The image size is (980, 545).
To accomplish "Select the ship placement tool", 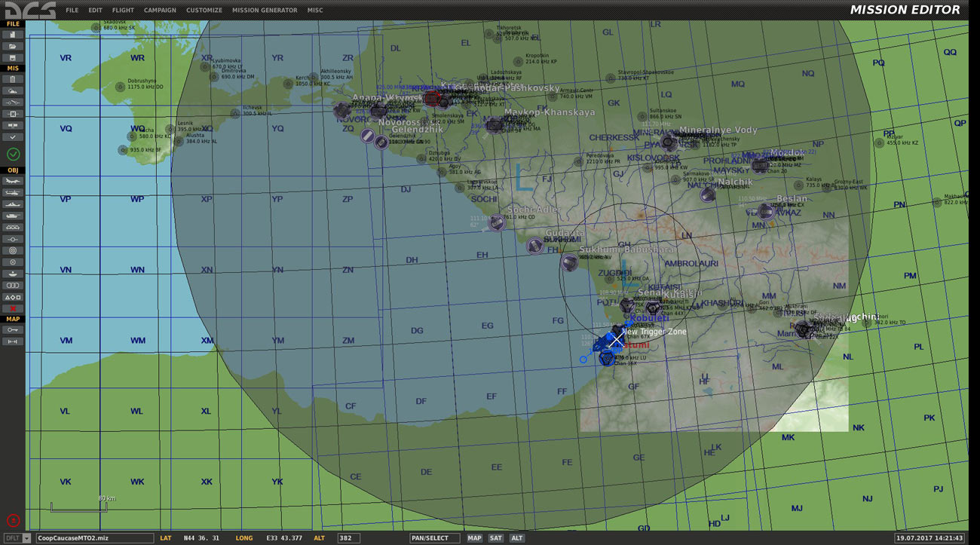I will tap(13, 204).
